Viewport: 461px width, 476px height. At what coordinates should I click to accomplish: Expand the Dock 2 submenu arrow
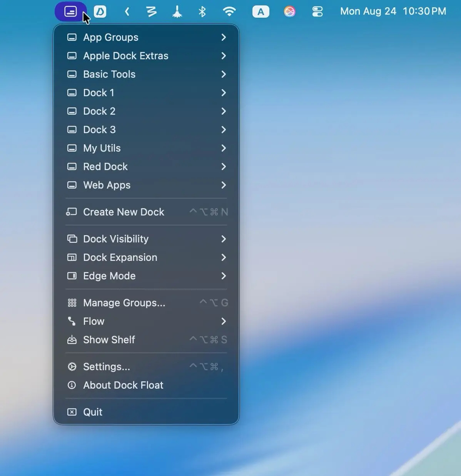coord(224,111)
